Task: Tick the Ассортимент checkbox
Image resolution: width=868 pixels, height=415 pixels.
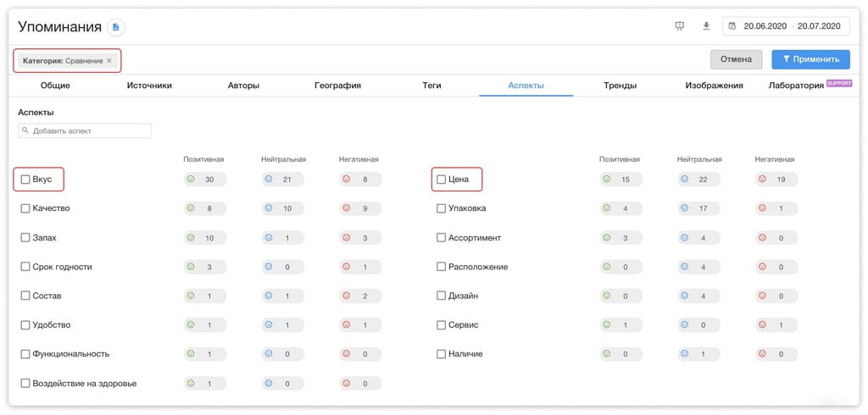Action: [x=441, y=238]
